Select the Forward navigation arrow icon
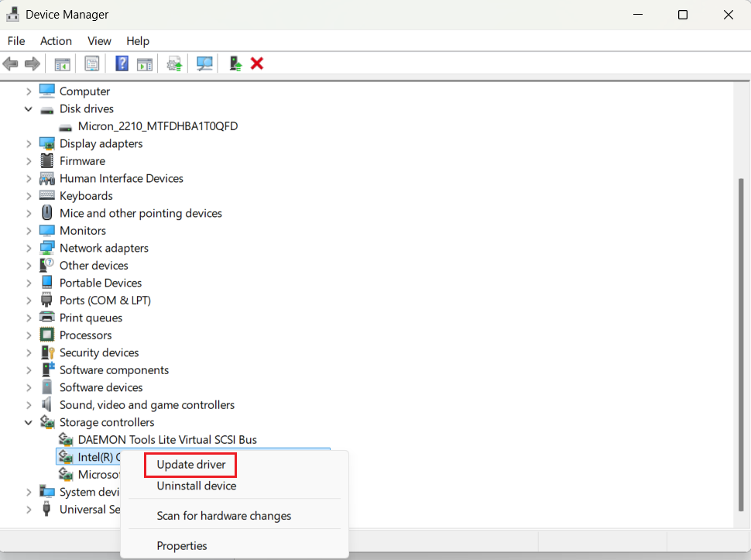 click(32, 64)
